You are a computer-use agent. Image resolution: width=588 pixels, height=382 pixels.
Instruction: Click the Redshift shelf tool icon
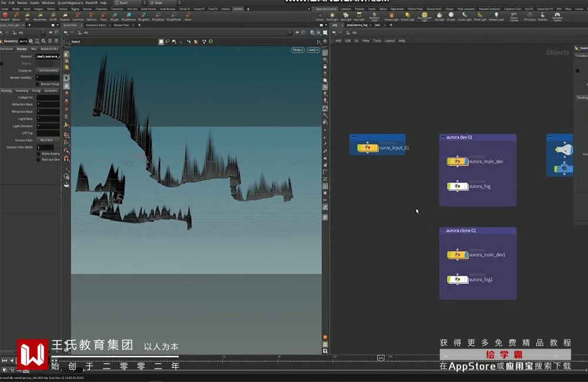(x=5, y=15)
